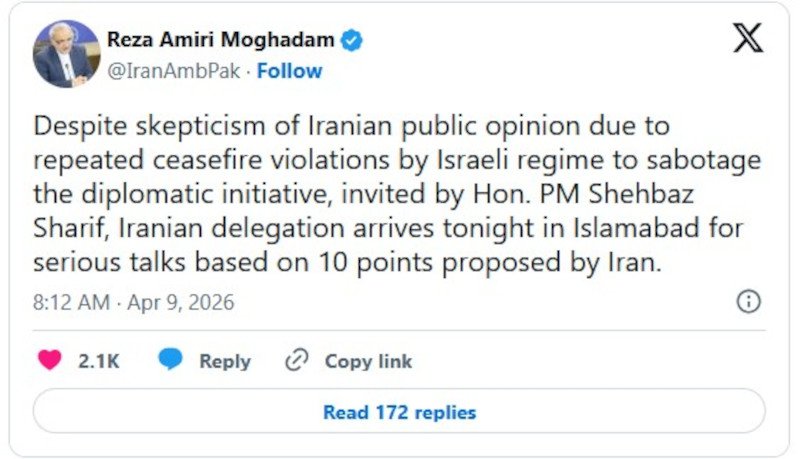800x459 pixels.
Task: Open Reza Amiri Moghadam's profile photo
Action: 66,53
